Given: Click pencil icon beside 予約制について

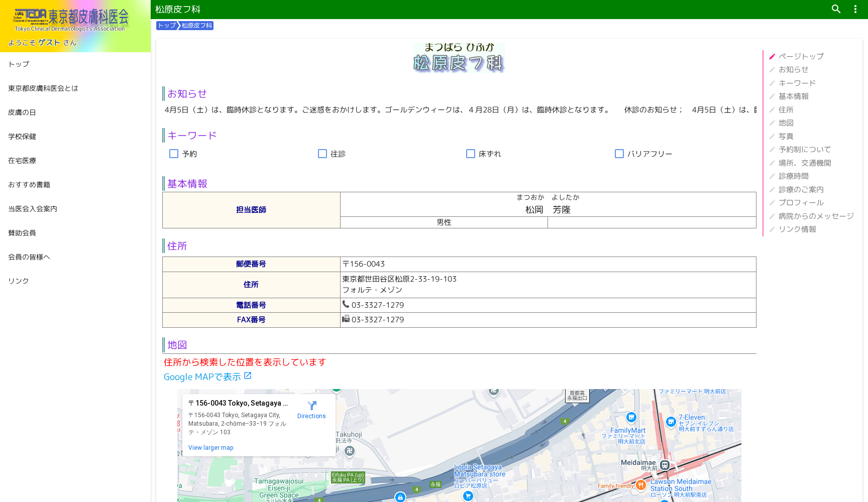Looking at the screenshot, I should (772, 150).
